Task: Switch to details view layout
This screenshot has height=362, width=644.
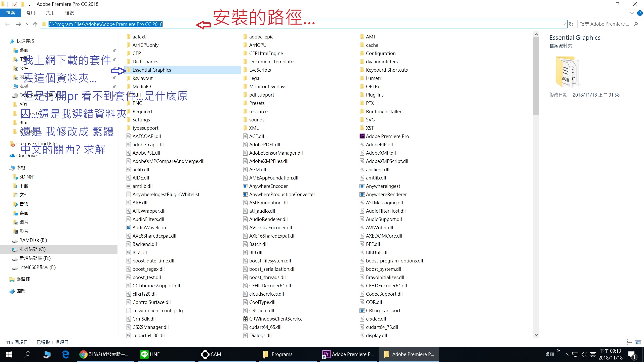Action: tap(629, 342)
